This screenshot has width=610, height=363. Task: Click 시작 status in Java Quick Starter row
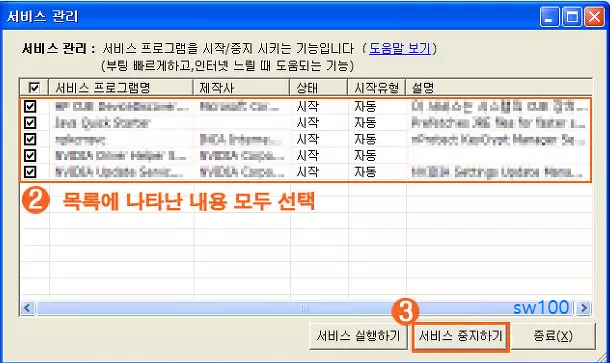307,123
